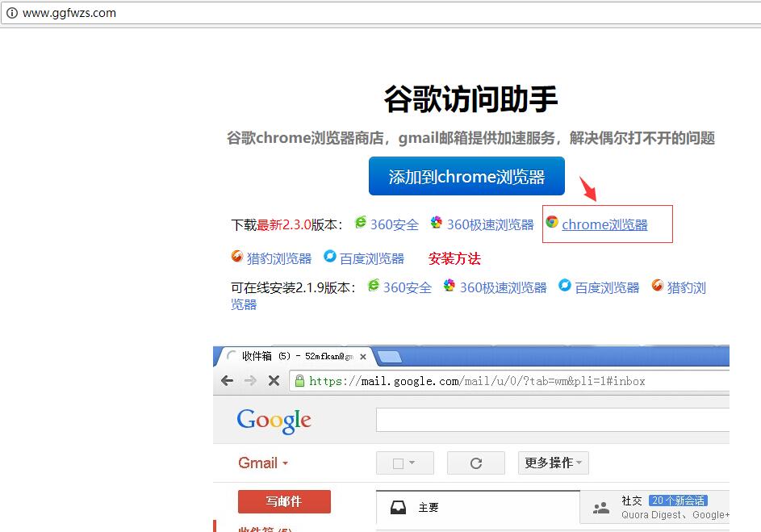Click the 添加到chrome浏览器 blue button

(466, 176)
